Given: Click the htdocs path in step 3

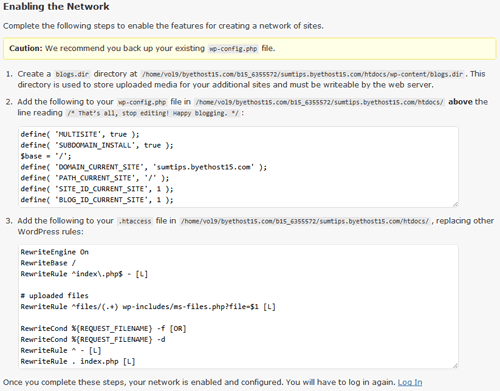Looking at the screenshot, I should 305,221.
